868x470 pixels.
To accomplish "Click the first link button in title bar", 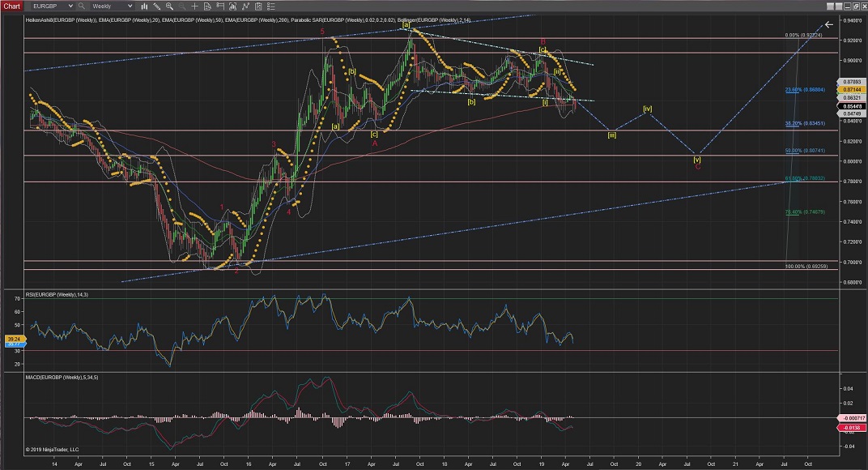I will [831, 6].
